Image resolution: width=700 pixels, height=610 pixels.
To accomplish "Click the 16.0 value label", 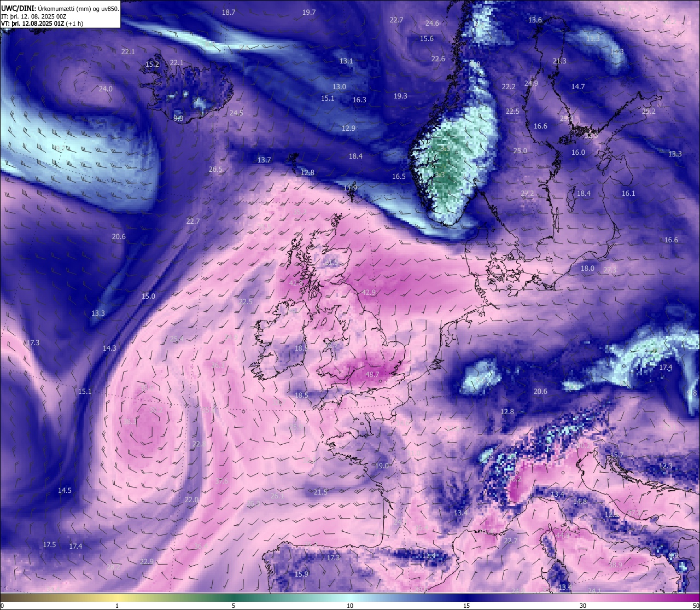I will (x=578, y=152).
